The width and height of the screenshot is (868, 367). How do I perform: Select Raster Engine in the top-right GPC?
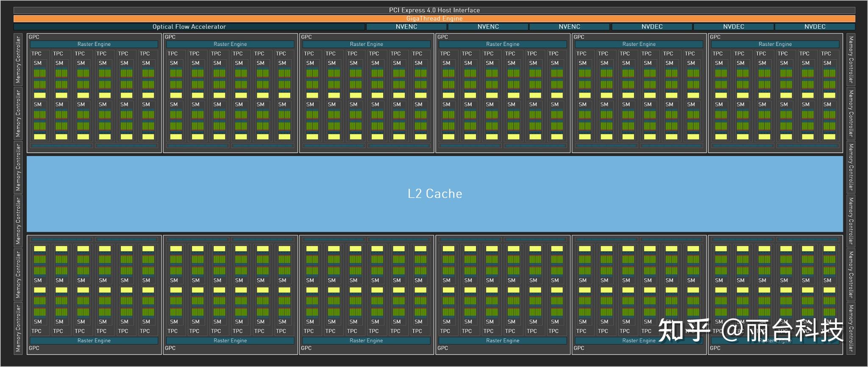click(775, 44)
